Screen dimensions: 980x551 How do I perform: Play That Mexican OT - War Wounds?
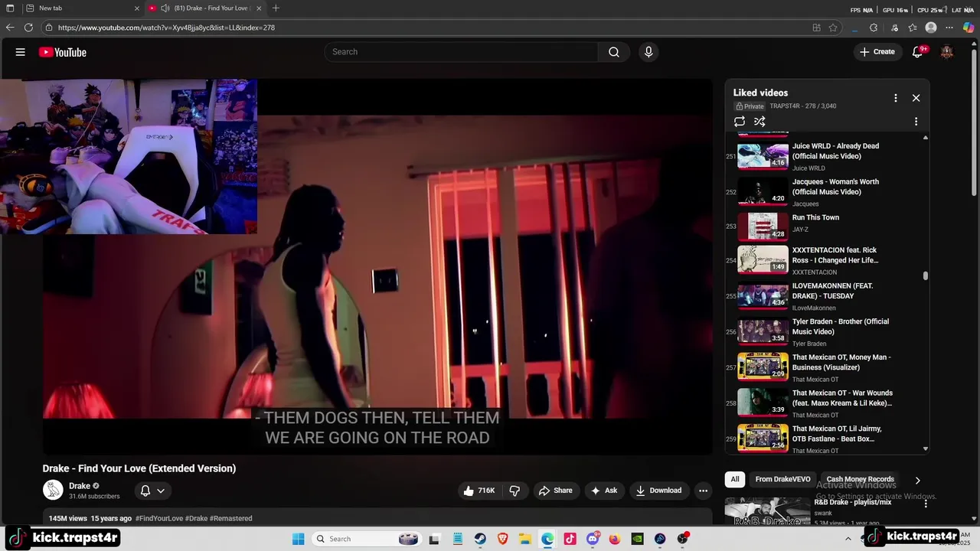[825, 403]
